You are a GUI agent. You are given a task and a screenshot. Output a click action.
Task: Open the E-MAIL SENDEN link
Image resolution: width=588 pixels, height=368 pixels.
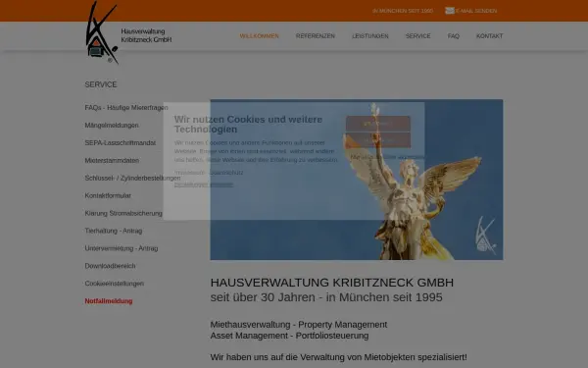point(476,11)
